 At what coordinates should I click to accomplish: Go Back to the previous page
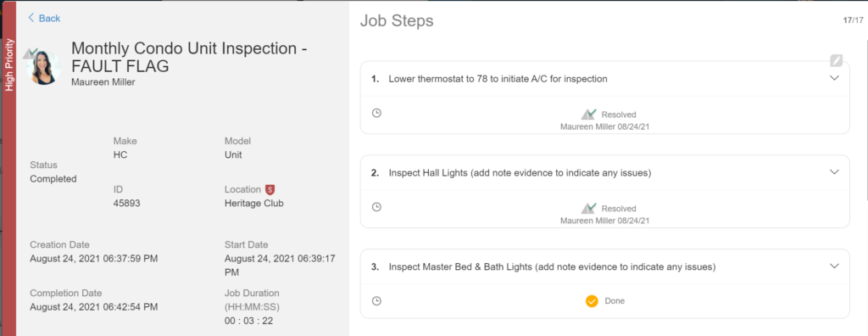tap(44, 19)
